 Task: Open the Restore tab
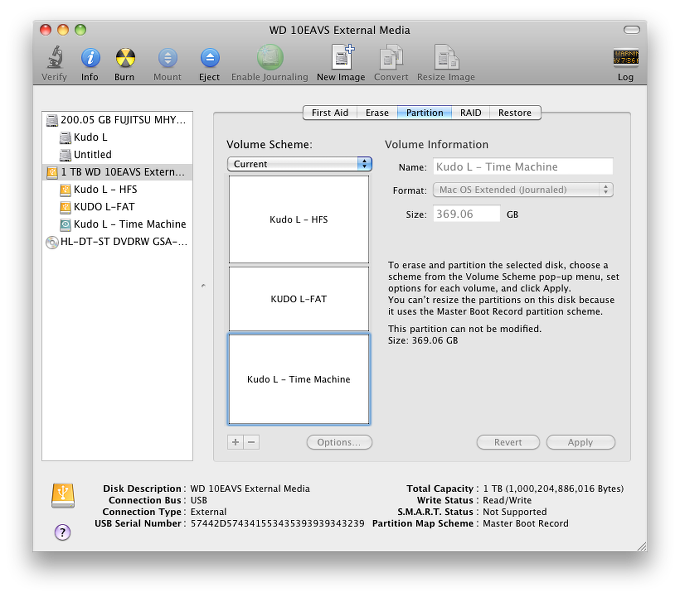pos(515,113)
